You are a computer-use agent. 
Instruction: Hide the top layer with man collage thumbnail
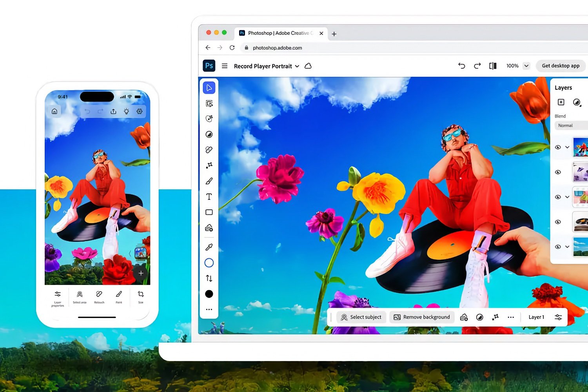pos(558,147)
